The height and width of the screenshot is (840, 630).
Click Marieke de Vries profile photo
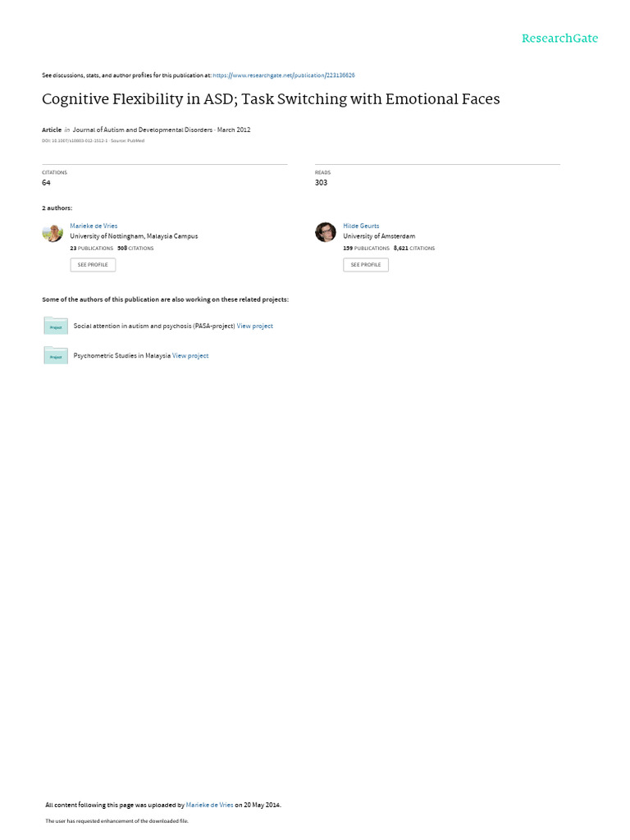(x=52, y=232)
